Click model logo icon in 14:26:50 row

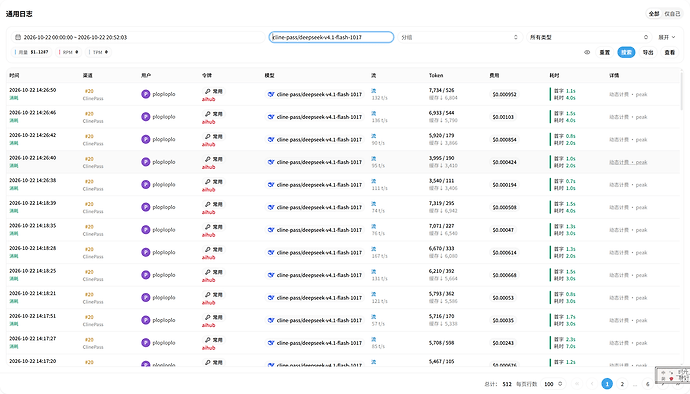tap(271, 94)
